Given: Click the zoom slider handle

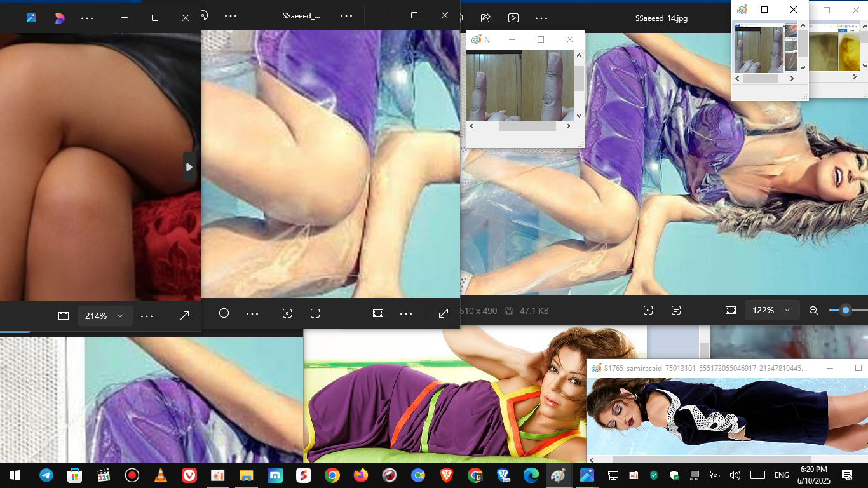Looking at the screenshot, I should pyautogui.click(x=845, y=311).
